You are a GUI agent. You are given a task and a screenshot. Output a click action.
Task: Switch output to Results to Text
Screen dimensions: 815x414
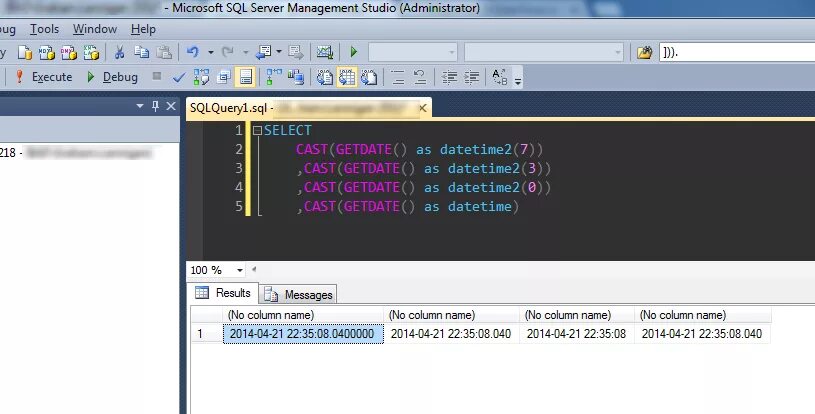tap(325, 77)
